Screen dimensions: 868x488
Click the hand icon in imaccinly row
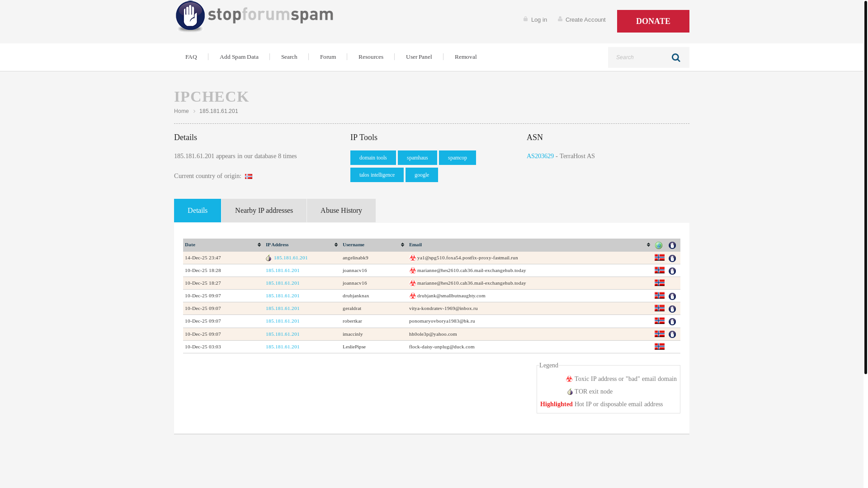[672, 334]
